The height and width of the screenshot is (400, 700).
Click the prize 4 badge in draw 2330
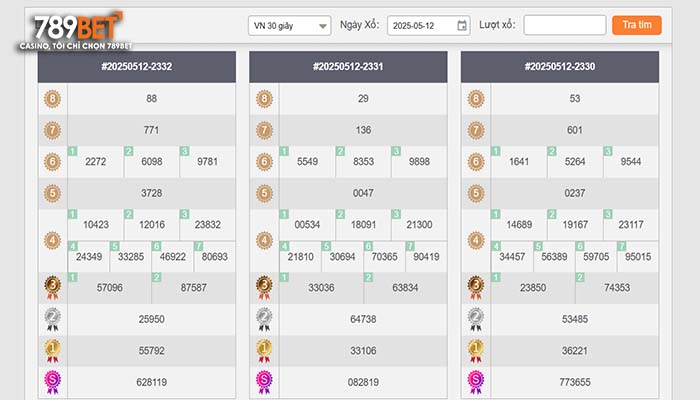pos(475,241)
